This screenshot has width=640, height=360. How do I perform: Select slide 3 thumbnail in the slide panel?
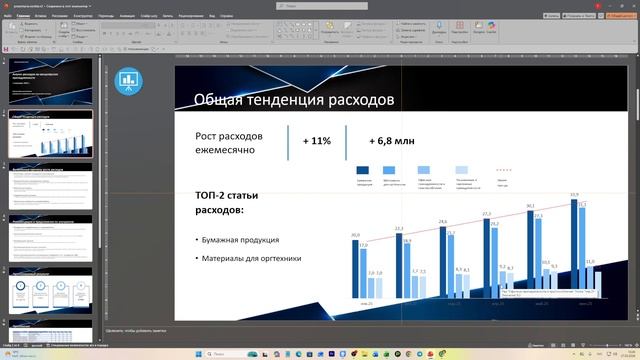[x=51, y=186]
